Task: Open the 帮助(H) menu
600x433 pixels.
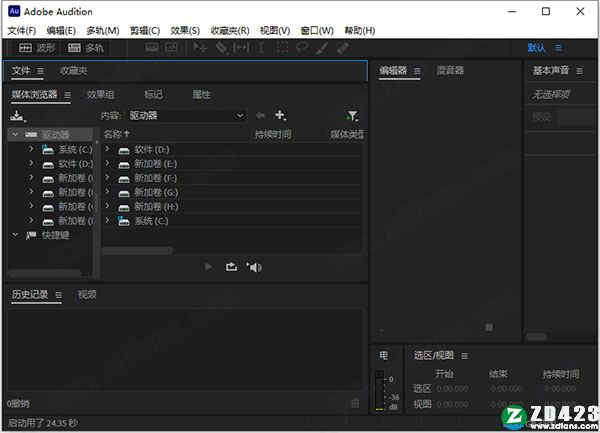Action: [x=360, y=31]
